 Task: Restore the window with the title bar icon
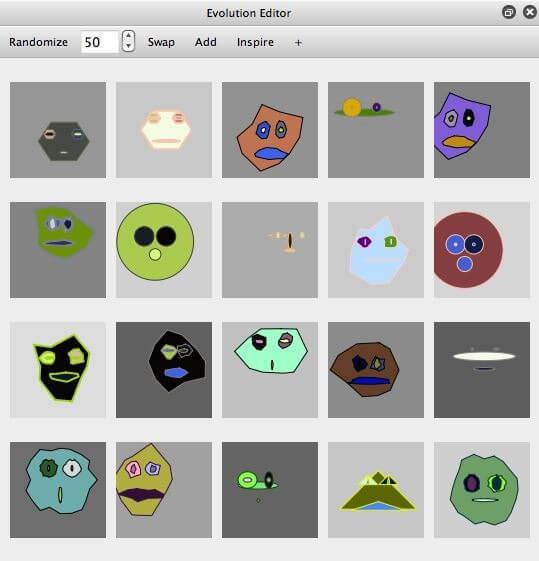click(509, 13)
